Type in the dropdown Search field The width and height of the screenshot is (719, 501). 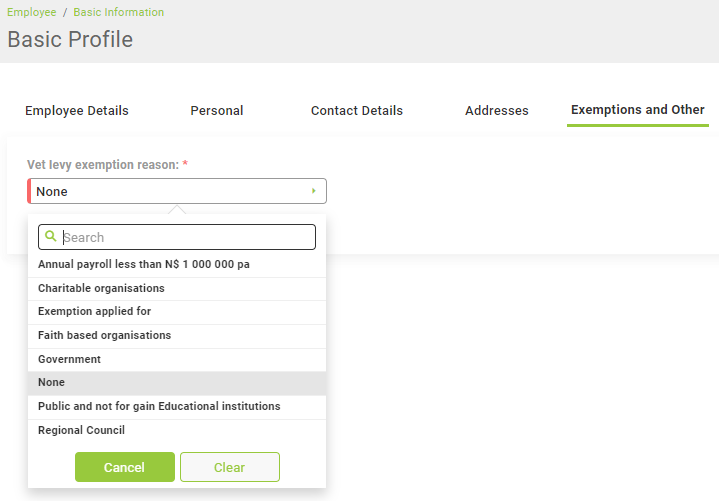click(187, 237)
